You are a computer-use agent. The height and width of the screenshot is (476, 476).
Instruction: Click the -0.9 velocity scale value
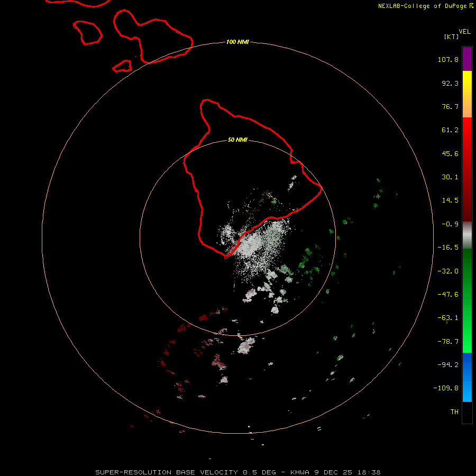tap(450, 224)
